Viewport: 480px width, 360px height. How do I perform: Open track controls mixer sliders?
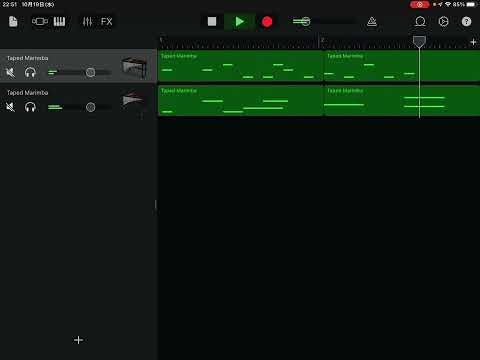(x=87, y=22)
